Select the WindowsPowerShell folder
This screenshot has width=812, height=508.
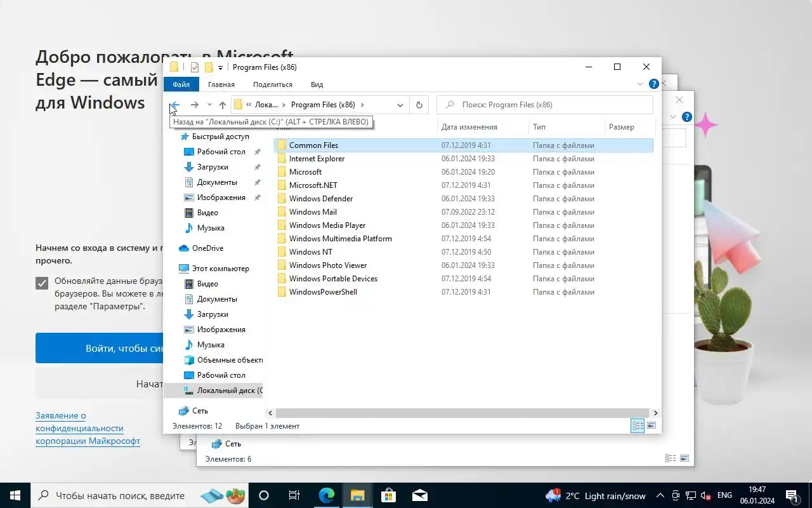(323, 292)
